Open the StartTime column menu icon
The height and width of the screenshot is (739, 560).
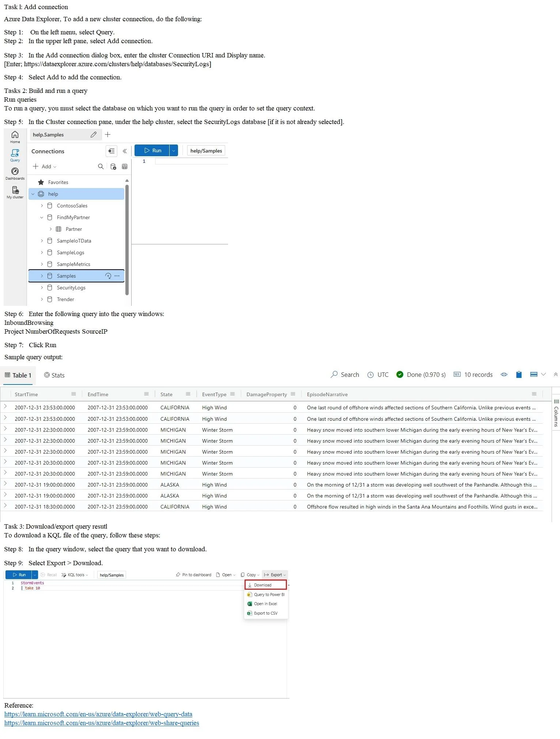(73, 394)
